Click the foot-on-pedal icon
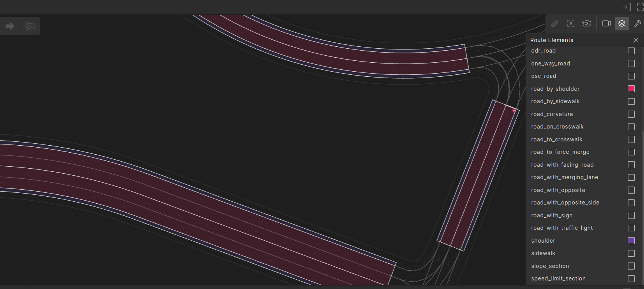 click(30, 26)
